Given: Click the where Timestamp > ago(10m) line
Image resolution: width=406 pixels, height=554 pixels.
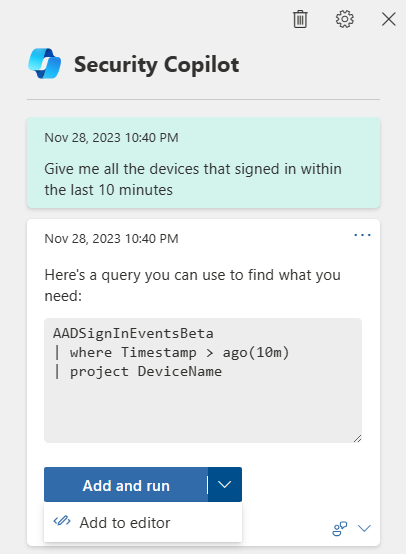Looking at the screenshot, I should coord(171,352).
